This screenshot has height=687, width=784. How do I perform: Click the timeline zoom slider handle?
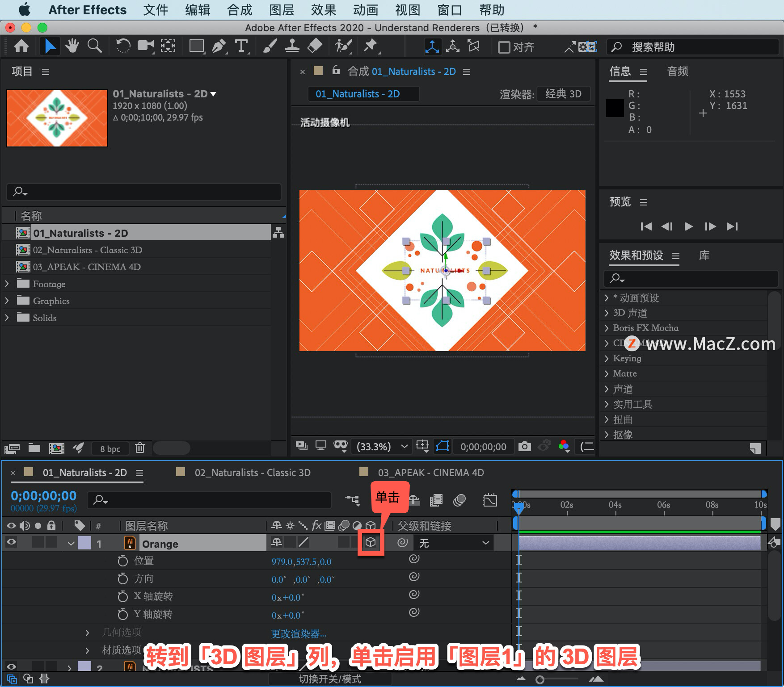click(x=540, y=679)
